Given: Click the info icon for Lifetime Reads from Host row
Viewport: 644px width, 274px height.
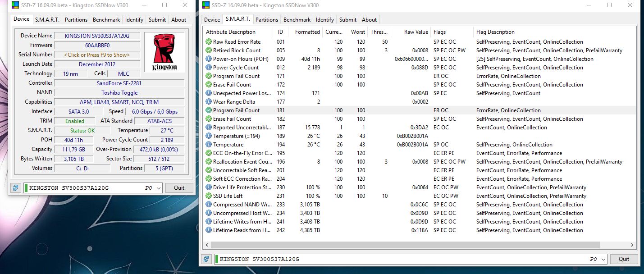Looking at the screenshot, I should click(x=209, y=230).
